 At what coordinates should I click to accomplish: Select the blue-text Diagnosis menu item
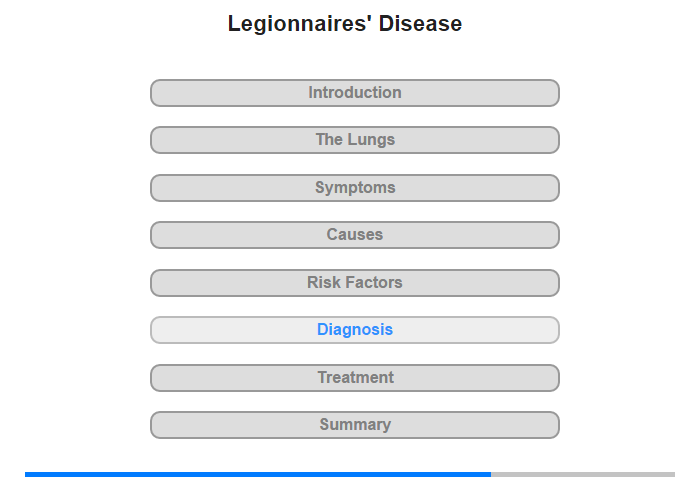click(354, 330)
